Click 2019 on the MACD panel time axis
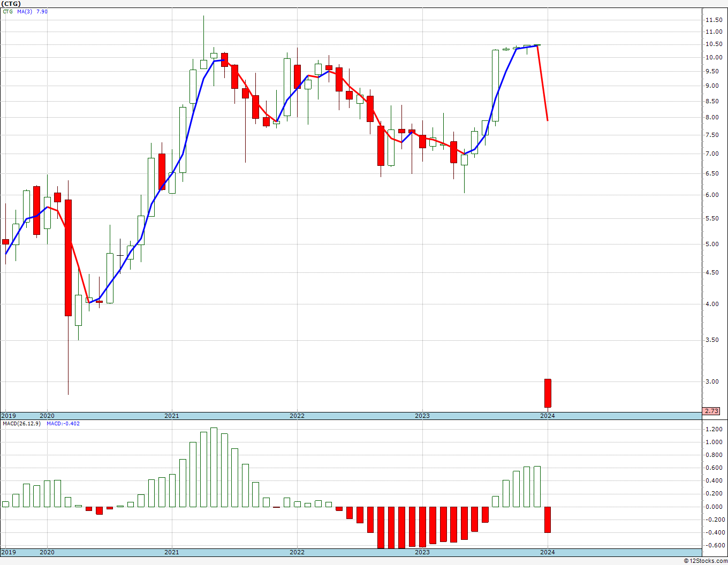The height and width of the screenshot is (565, 728). pos(9,552)
